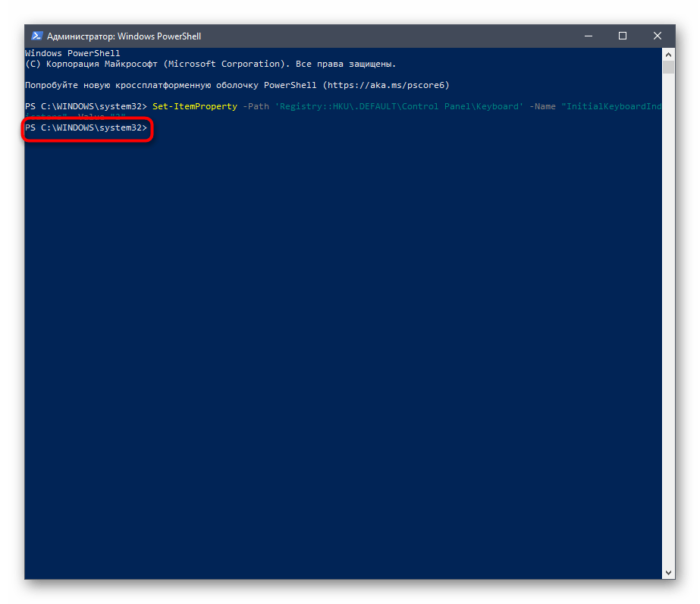Click the highlighted empty PS C:\WINDOWS\system32> prompt
The width and height of the screenshot is (700, 604).
(86, 128)
